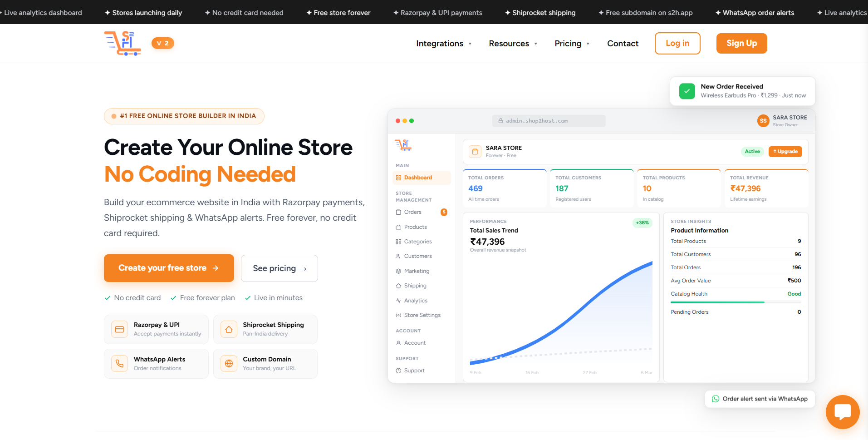Screen dimensions: 868x440
Task: Expand the Integrations dropdown menu
Action: pos(444,44)
